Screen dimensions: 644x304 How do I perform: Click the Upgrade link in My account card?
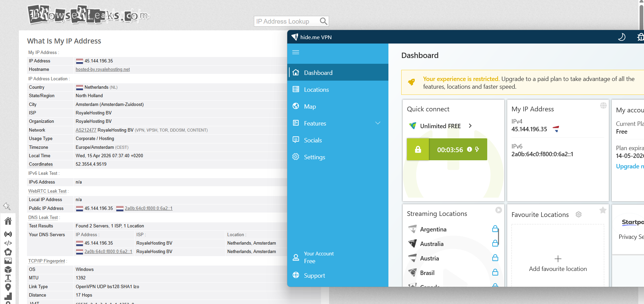coord(630,166)
